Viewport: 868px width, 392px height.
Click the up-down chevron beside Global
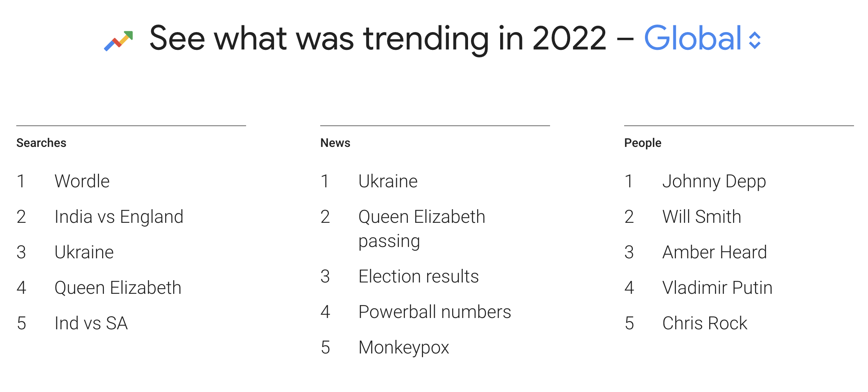click(755, 40)
